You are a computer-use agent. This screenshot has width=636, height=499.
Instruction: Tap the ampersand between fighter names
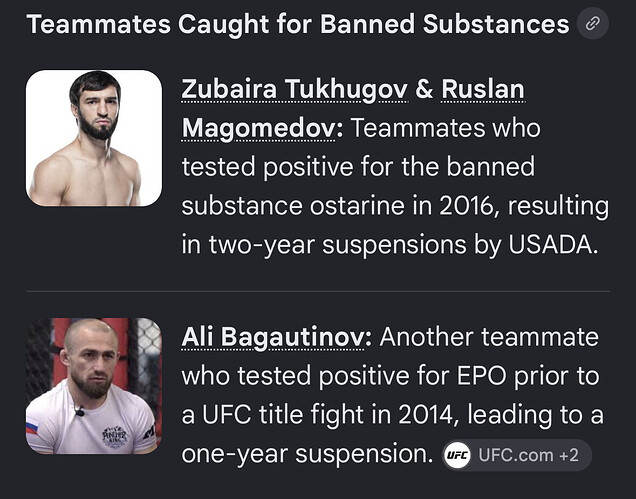click(424, 89)
